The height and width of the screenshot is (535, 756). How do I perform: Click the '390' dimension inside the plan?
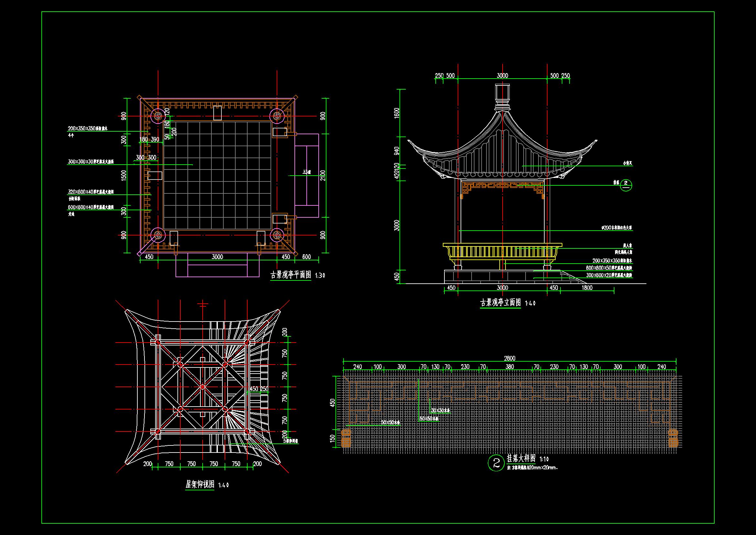click(x=155, y=139)
